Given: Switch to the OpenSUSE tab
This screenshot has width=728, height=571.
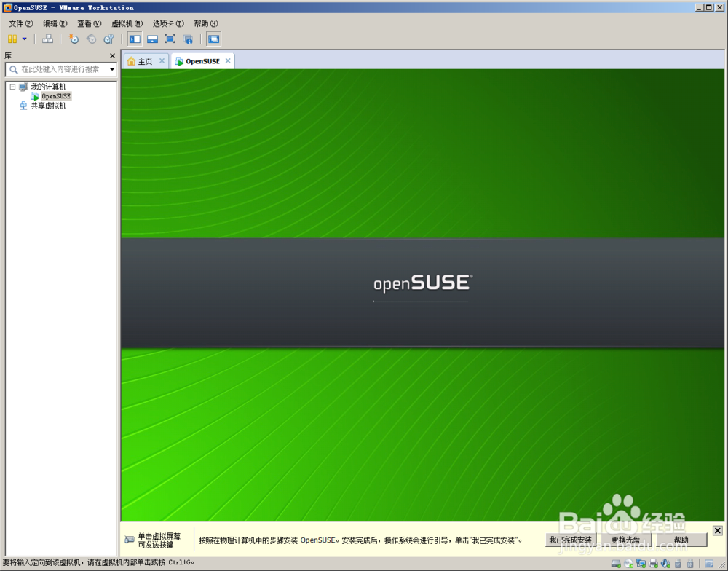Looking at the screenshot, I should (x=202, y=61).
